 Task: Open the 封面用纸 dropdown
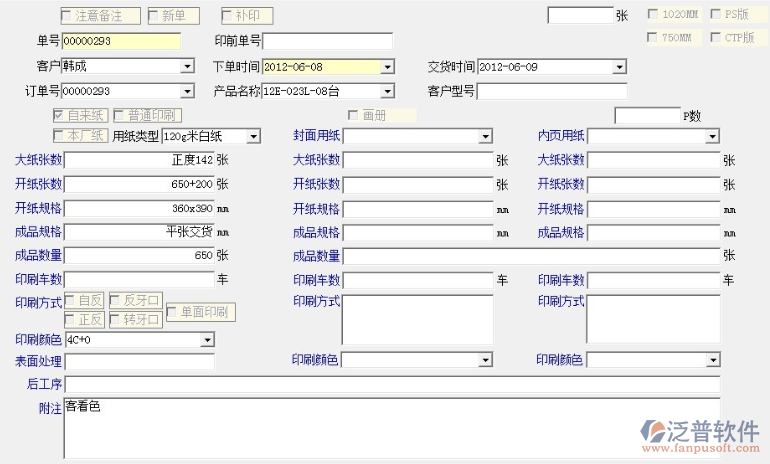[486, 136]
